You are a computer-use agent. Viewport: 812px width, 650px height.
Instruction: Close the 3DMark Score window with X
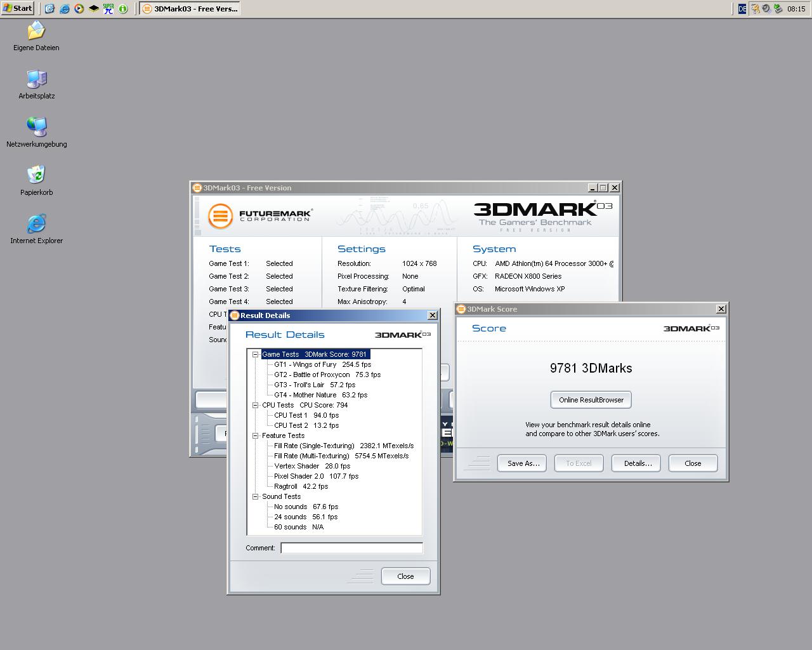tap(721, 309)
